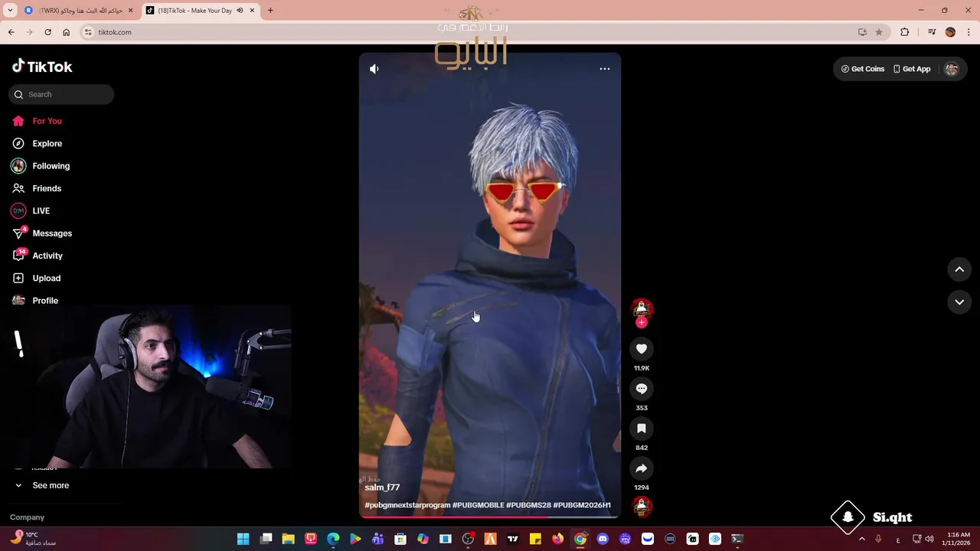Open the Windows Start menu
The image size is (980, 551).
pyautogui.click(x=243, y=540)
